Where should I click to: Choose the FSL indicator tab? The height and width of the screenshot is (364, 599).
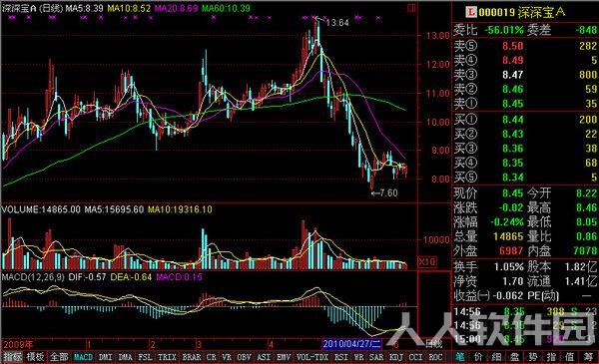[x=145, y=357]
